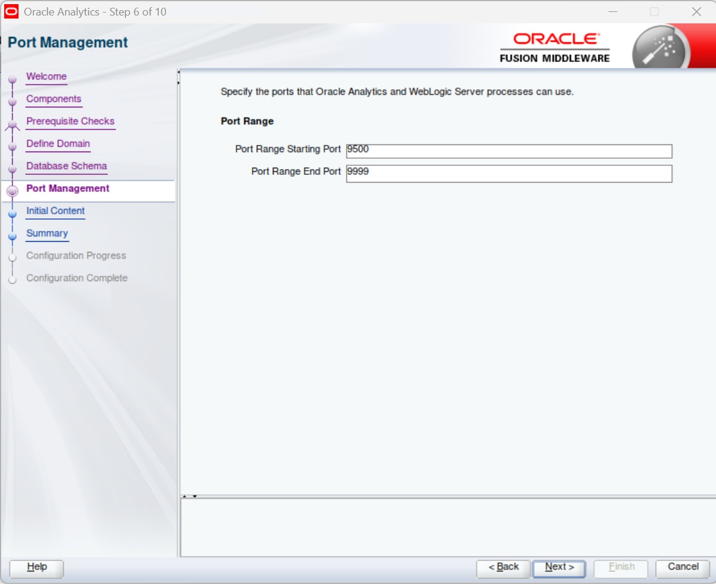Proceed with the Next button
The height and width of the screenshot is (588, 716).
pos(559,569)
